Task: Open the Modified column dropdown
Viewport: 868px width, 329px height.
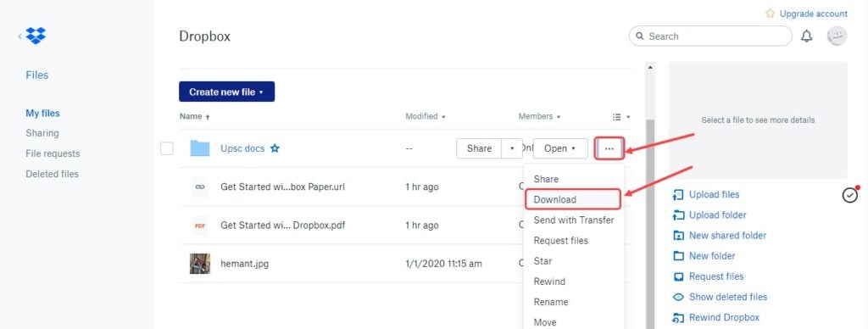Action: point(426,116)
